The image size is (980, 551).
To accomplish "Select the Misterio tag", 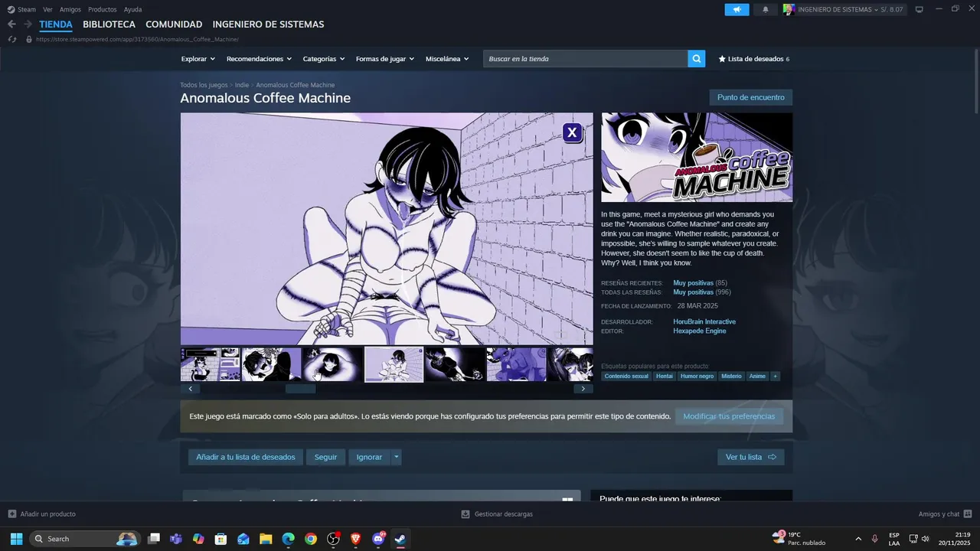I will click(731, 377).
